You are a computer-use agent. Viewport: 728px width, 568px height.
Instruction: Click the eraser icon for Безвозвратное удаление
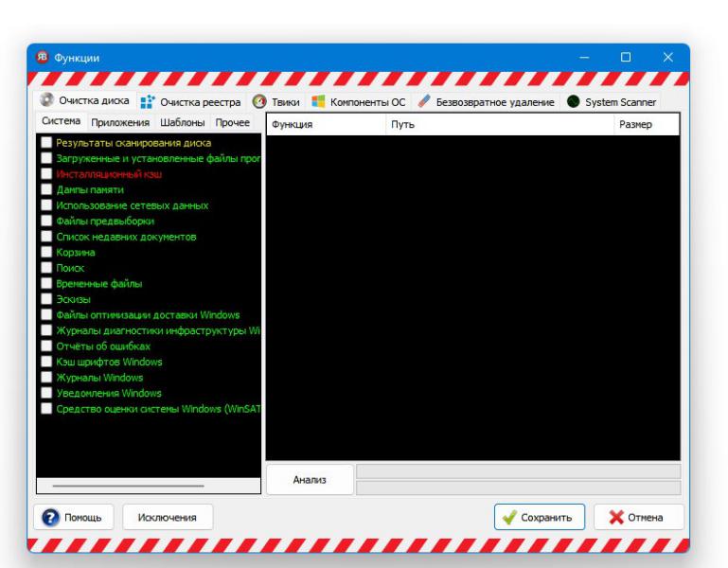[x=424, y=101]
